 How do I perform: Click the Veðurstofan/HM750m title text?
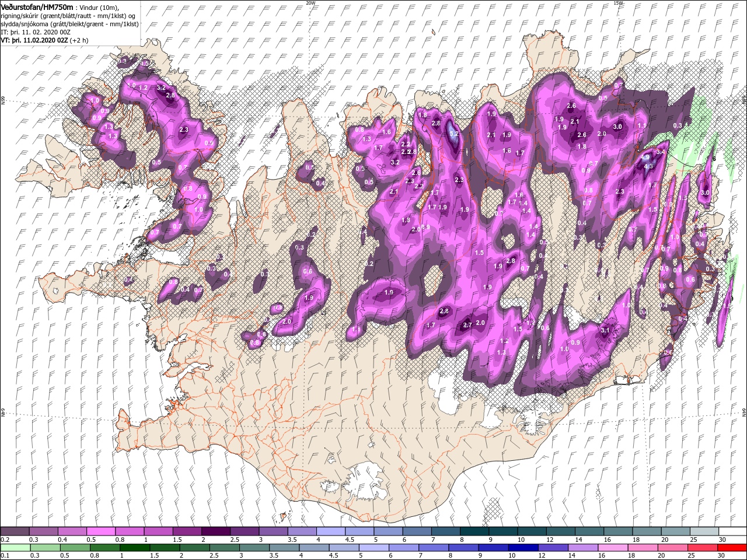(x=37, y=7)
